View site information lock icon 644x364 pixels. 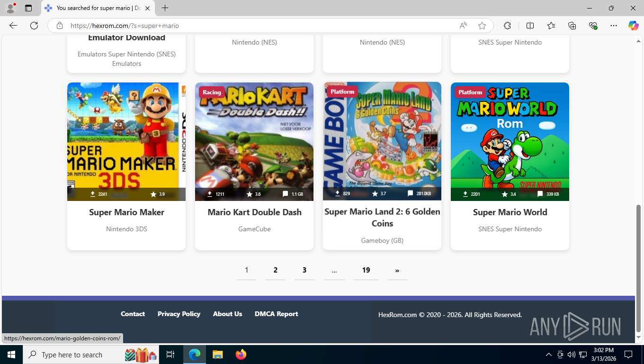point(60,26)
